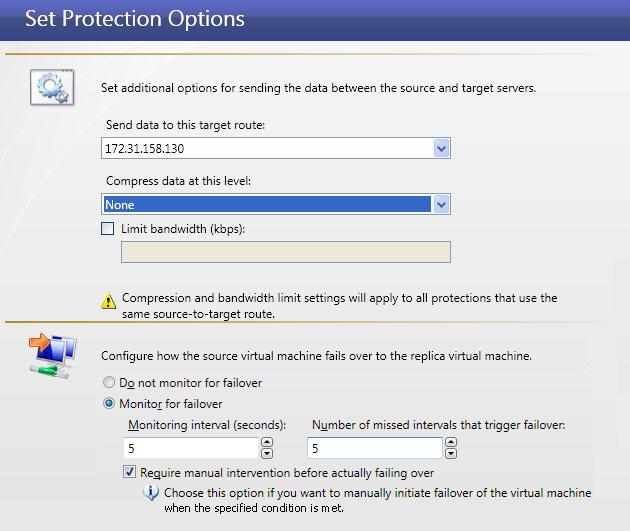Open the target route dropdown
This screenshot has height=531, width=630.
click(442, 149)
